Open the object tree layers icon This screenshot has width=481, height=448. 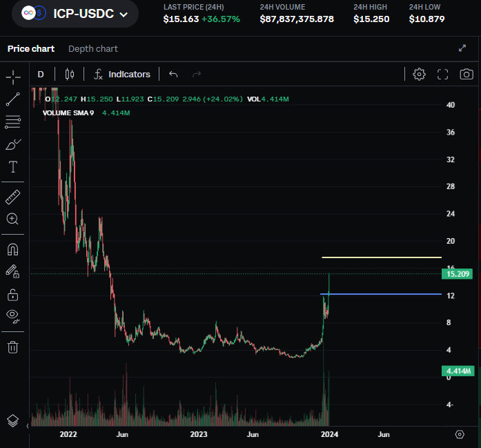[x=13, y=420]
